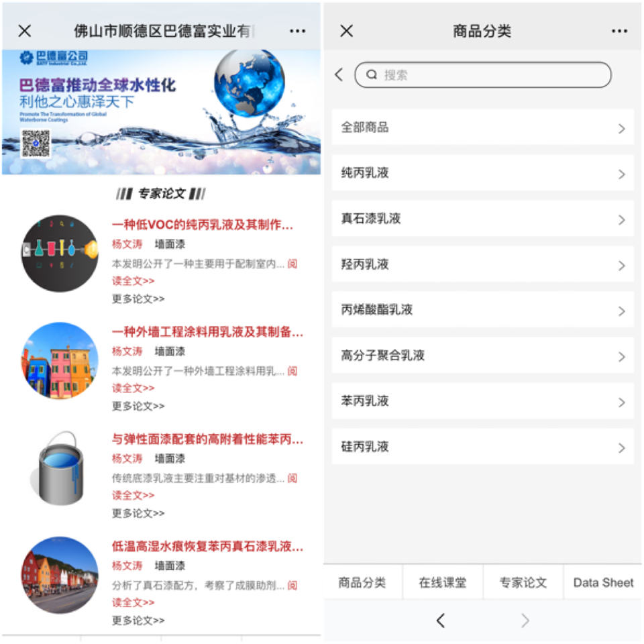Click summary text 本发明公开了一种外墙工程涂料用乳...

(x=198, y=371)
